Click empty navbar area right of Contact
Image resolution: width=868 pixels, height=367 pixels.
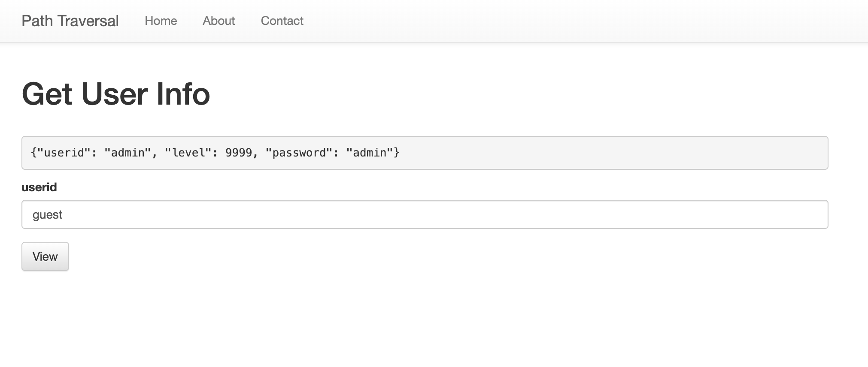click(x=558, y=21)
